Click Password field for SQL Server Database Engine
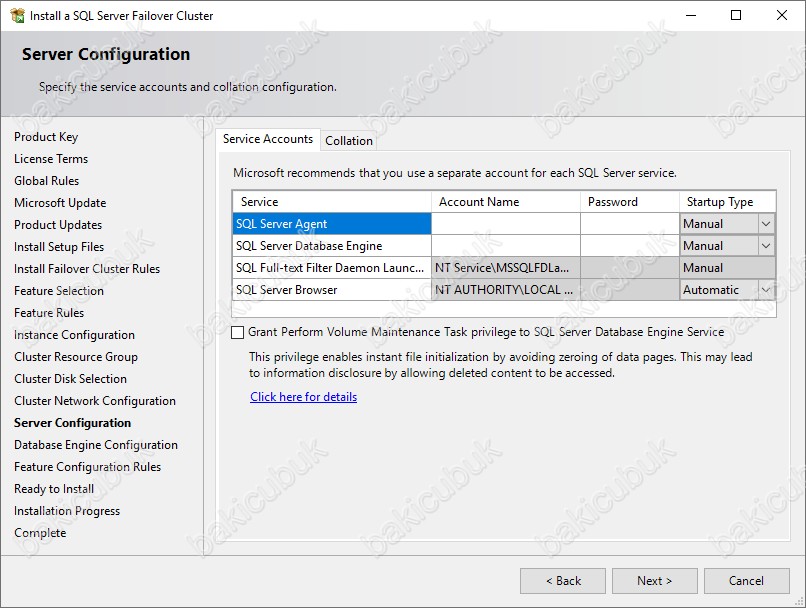This screenshot has height=608, width=806. coord(630,246)
